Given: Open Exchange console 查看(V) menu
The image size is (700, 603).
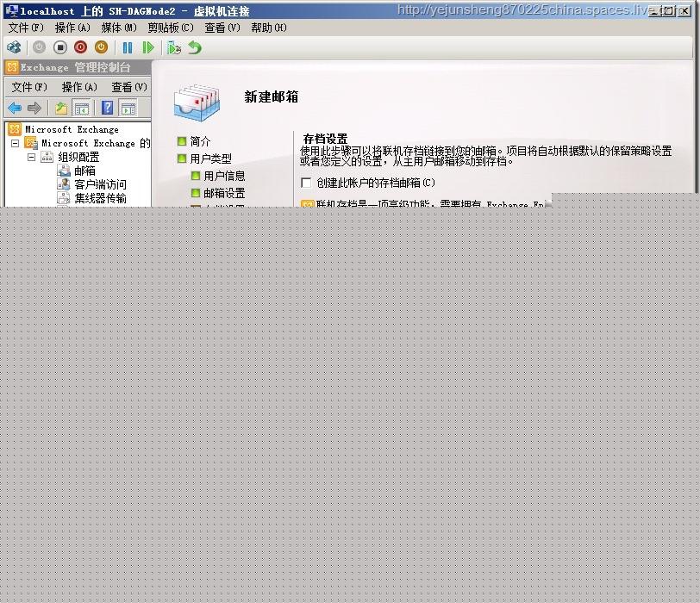Looking at the screenshot, I should pos(129,87).
